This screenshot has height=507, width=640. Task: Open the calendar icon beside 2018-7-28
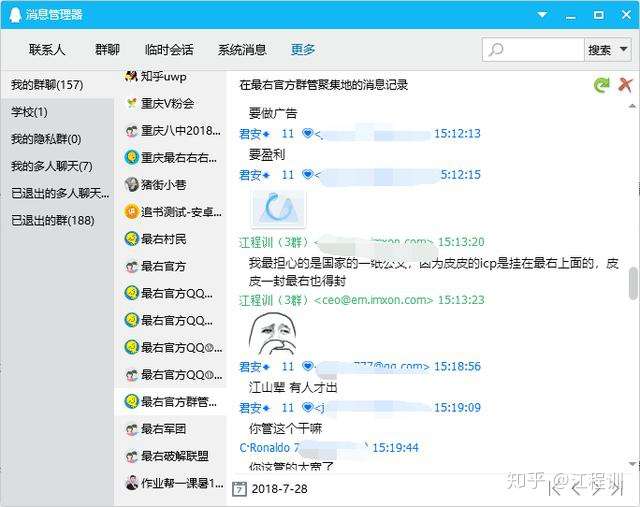point(239,489)
